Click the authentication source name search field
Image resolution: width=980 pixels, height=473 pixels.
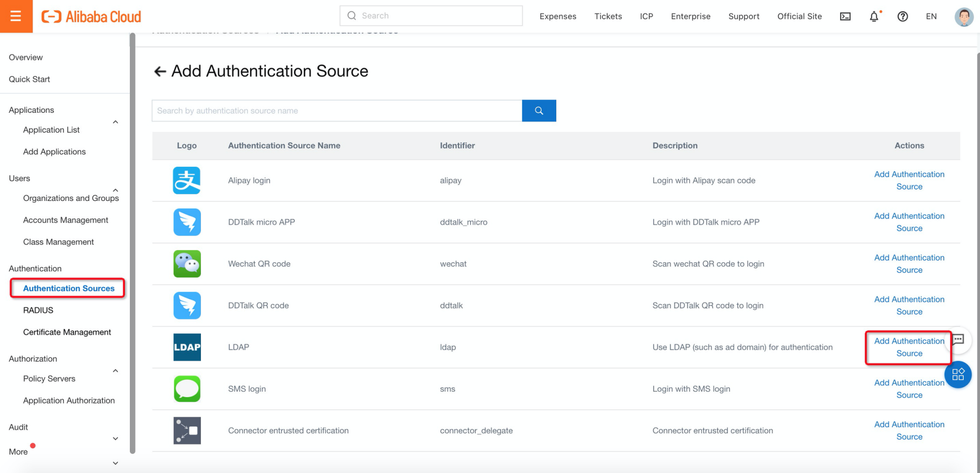point(336,111)
